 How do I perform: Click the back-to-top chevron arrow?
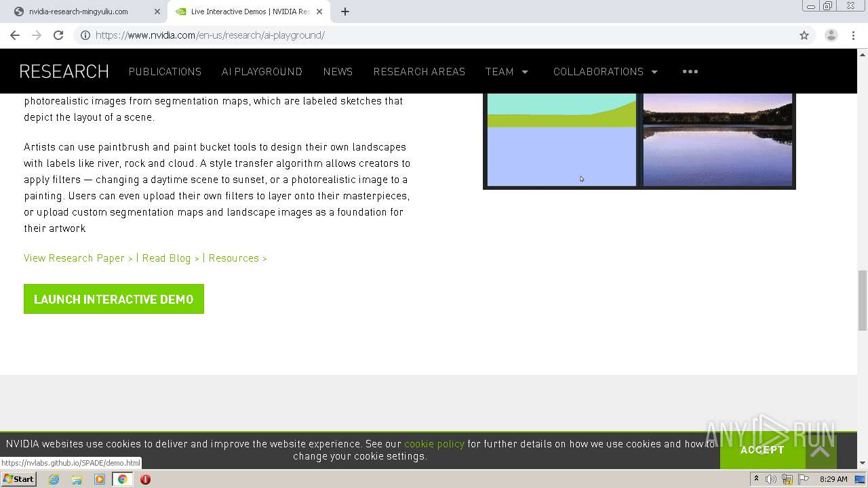[x=820, y=451]
